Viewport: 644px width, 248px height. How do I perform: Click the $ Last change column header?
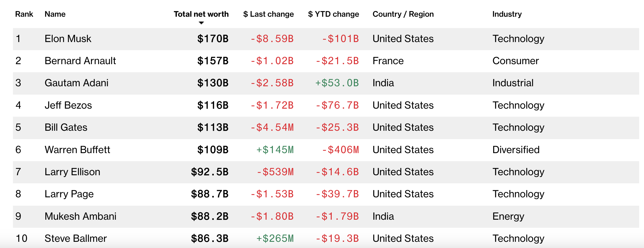click(x=268, y=14)
